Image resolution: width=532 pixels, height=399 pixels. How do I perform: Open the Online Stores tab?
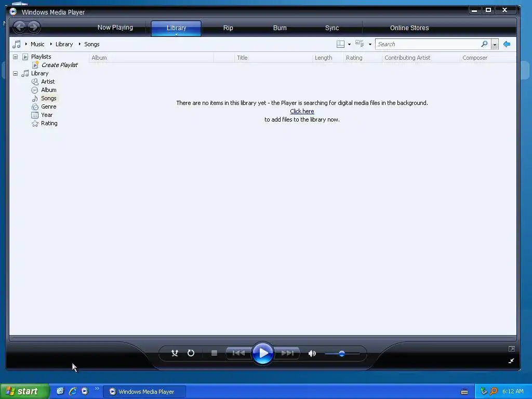click(409, 28)
